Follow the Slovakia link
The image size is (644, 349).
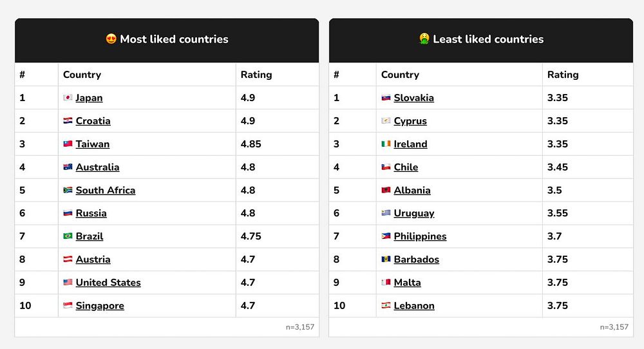pyautogui.click(x=413, y=98)
